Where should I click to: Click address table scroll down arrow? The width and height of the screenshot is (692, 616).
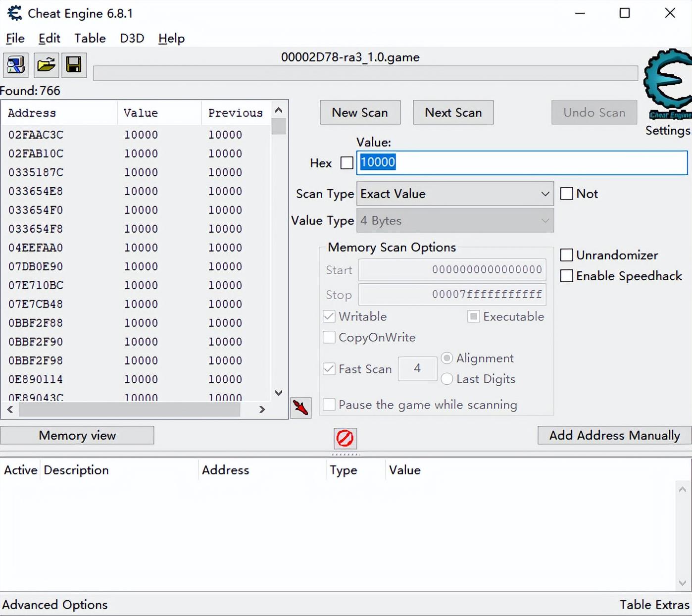[x=683, y=583]
